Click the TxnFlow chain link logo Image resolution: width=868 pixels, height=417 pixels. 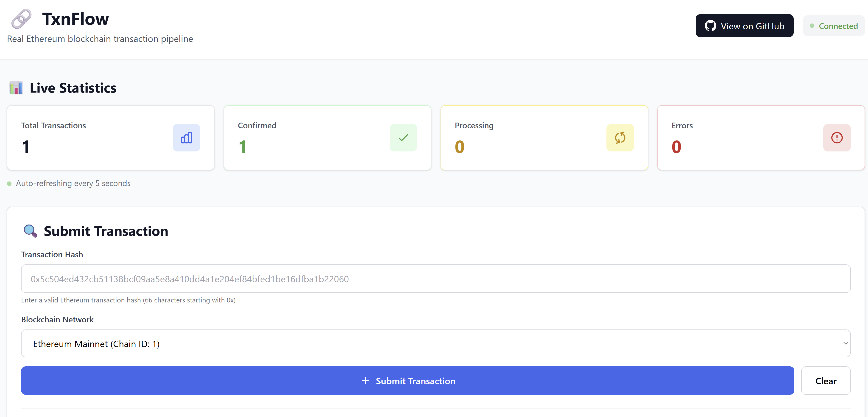pos(22,19)
